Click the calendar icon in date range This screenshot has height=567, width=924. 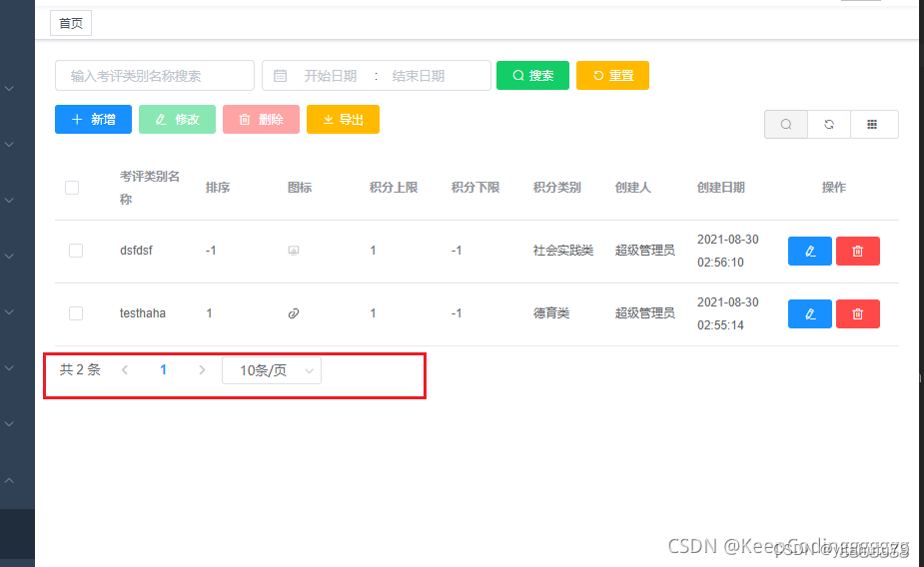(x=281, y=76)
